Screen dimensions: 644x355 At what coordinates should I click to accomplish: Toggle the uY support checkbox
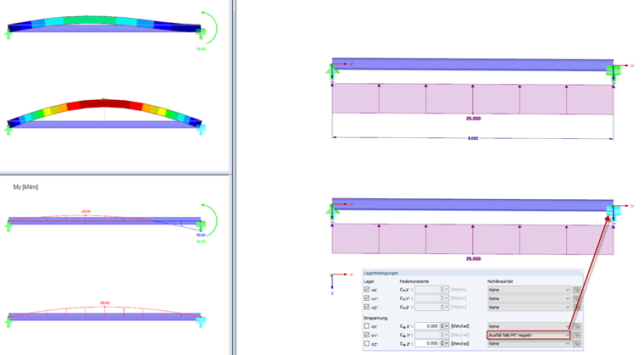click(366, 298)
